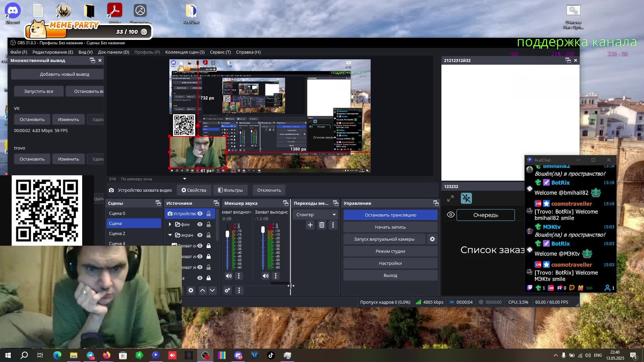This screenshot has width=644, height=362.
Task: Add a new transition with plus icon
Action: (x=310, y=225)
